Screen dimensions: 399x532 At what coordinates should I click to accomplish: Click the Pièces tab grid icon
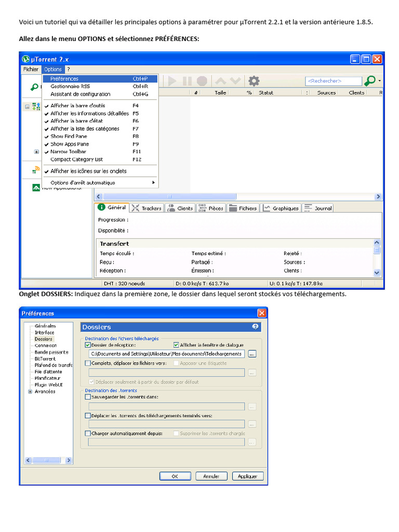pos(202,208)
